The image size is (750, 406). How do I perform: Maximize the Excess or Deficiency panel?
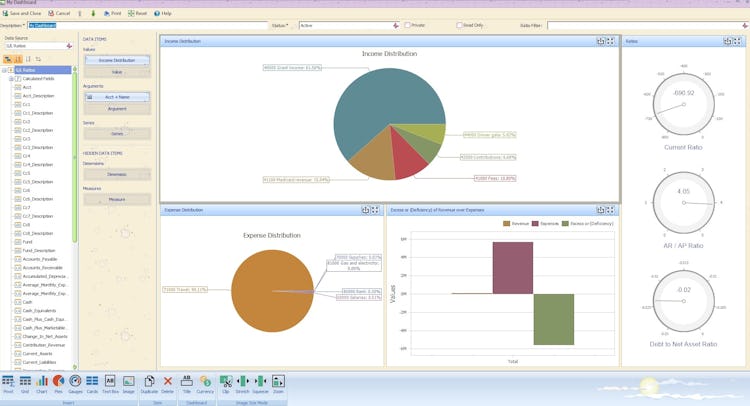(610, 210)
